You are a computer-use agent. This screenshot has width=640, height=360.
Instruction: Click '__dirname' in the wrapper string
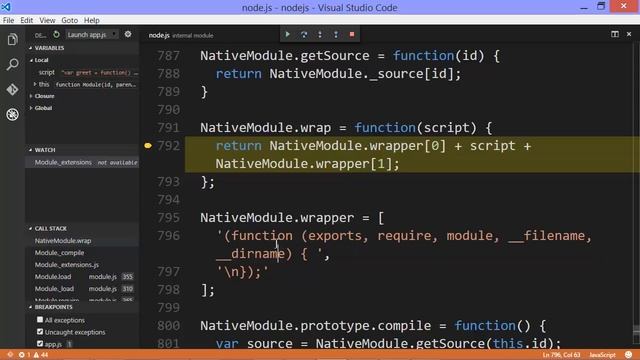point(250,254)
